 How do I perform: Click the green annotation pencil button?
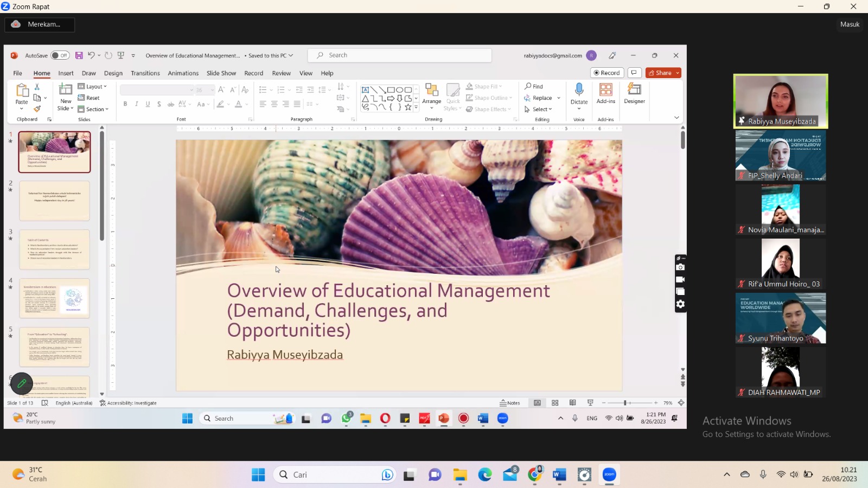(22, 383)
